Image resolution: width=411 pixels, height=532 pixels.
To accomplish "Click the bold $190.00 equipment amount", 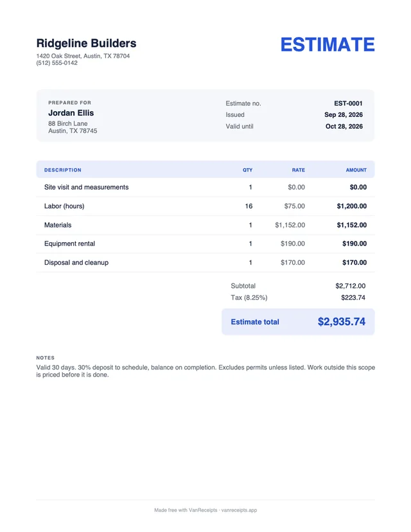I will point(354,244).
